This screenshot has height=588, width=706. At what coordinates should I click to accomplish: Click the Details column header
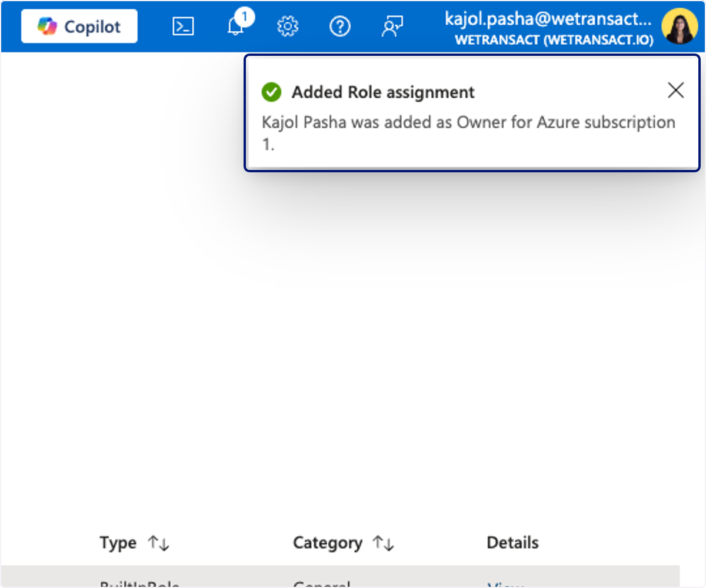coord(512,543)
